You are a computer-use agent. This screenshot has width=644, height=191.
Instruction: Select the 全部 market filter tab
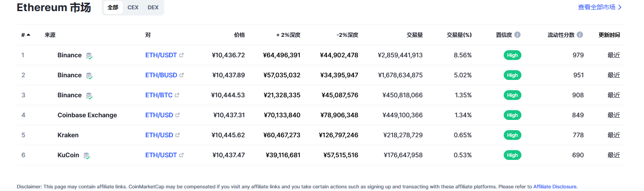[113, 8]
